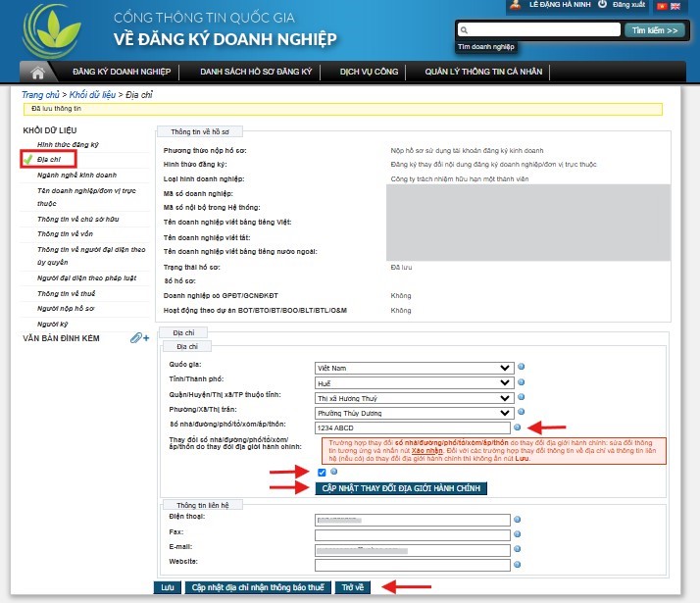The image size is (700, 603).
Task: Expand the Tỉnh/Thành phố dropdown showing Huế
Action: [x=414, y=382]
